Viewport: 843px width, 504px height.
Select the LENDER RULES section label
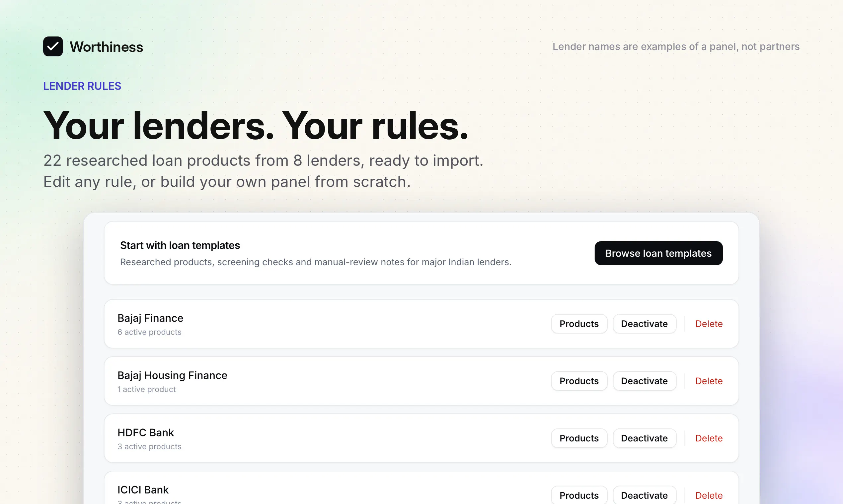82,86
